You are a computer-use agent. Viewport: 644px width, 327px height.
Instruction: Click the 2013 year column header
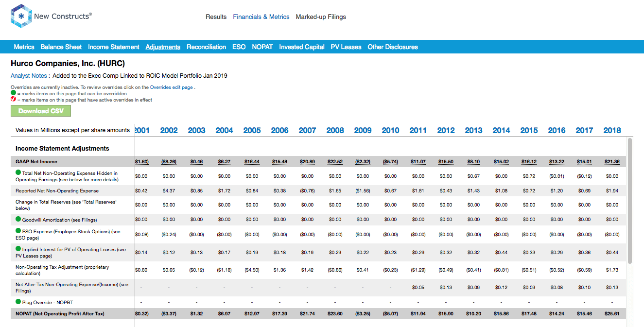473,130
